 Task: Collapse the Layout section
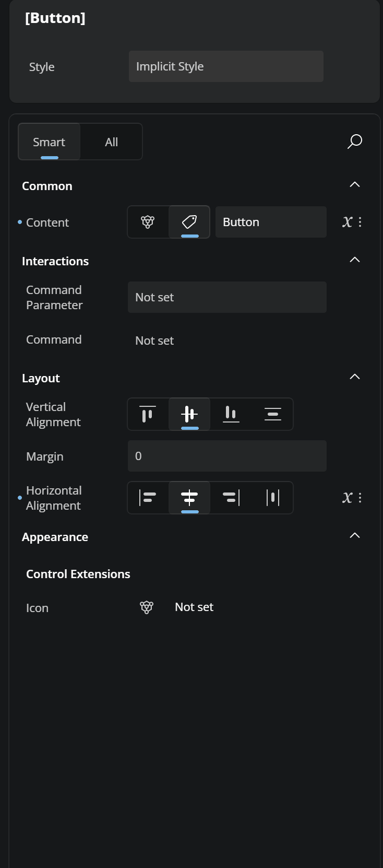(354, 377)
